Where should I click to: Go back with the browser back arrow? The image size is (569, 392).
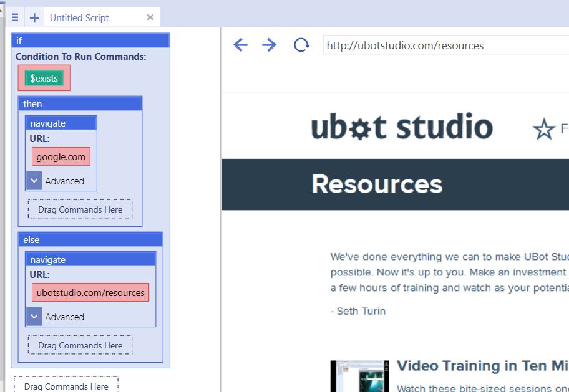(240, 45)
